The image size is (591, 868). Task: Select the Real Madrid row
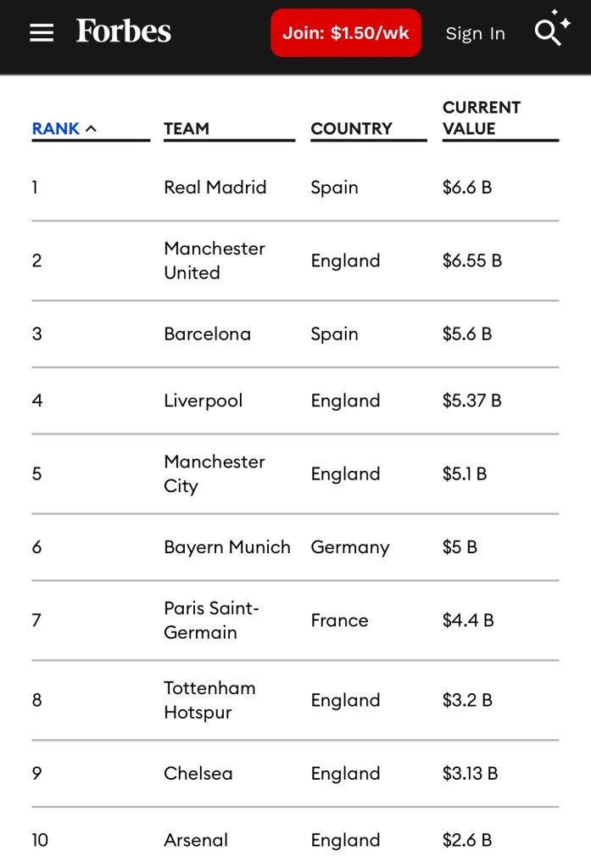tap(215, 188)
